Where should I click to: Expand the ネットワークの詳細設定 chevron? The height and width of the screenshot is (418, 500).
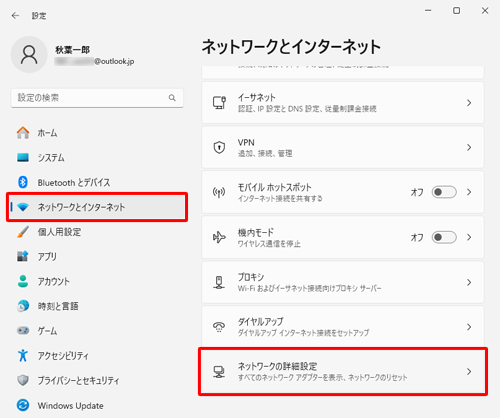469,372
